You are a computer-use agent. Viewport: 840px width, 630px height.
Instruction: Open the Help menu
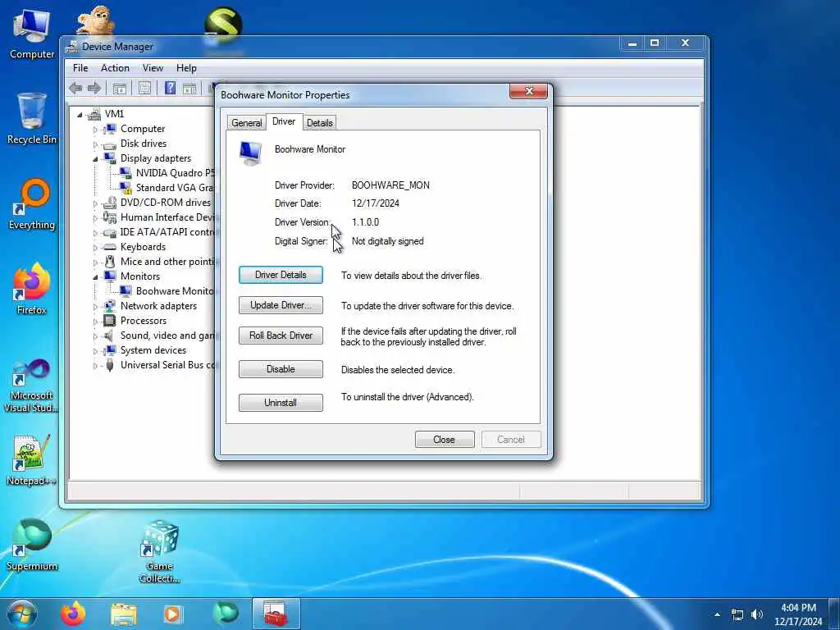[186, 68]
